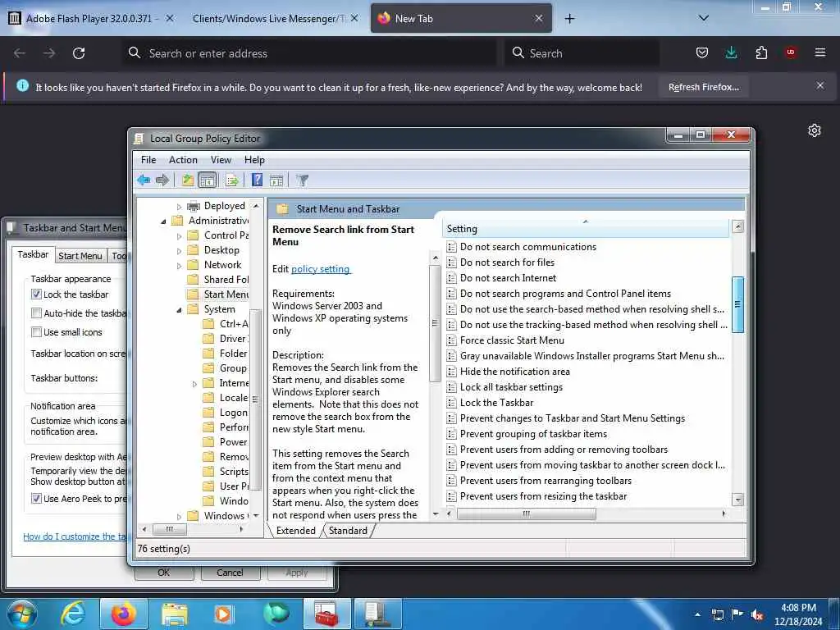Click OK in Taskbar properties dialog
The height and width of the screenshot is (630, 840).
[164, 572]
